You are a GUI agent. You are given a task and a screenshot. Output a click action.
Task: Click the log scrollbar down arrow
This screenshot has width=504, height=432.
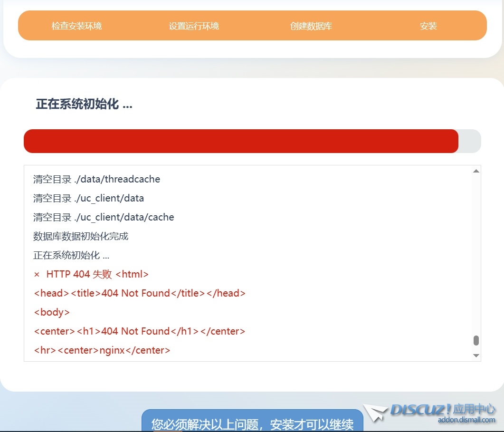[x=476, y=355]
